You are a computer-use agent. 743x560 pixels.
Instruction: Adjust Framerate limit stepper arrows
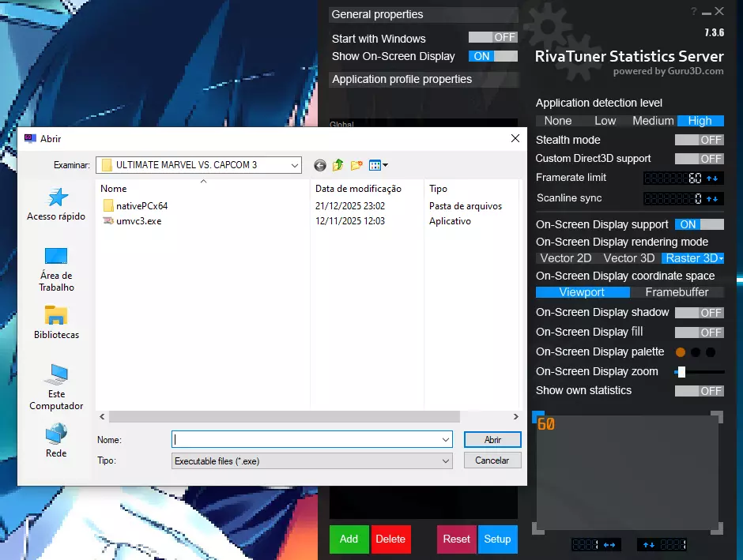(x=712, y=179)
